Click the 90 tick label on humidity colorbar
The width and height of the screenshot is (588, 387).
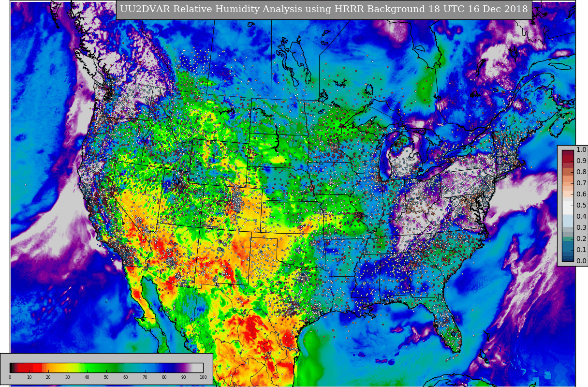[x=184, y=377]
